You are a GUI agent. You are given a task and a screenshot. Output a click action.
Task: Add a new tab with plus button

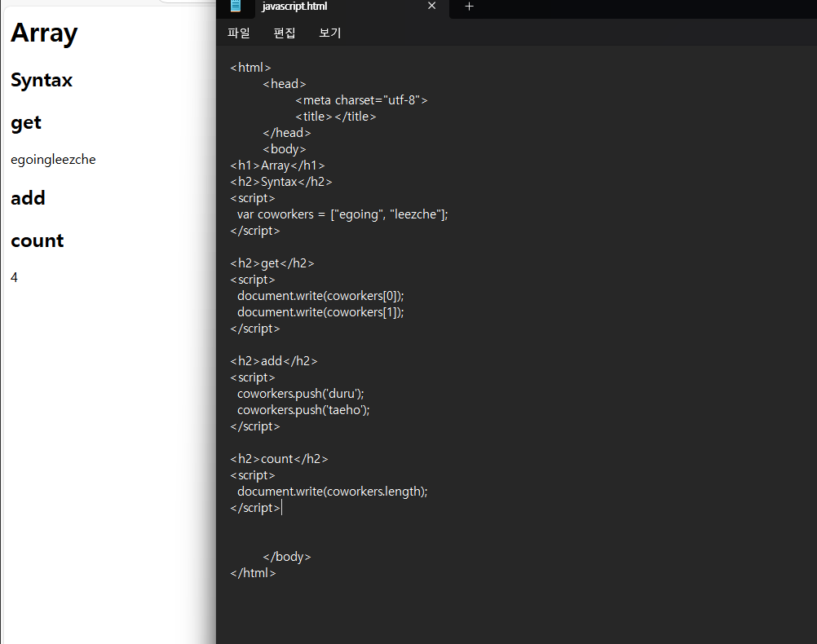click(x=469, y=7)
